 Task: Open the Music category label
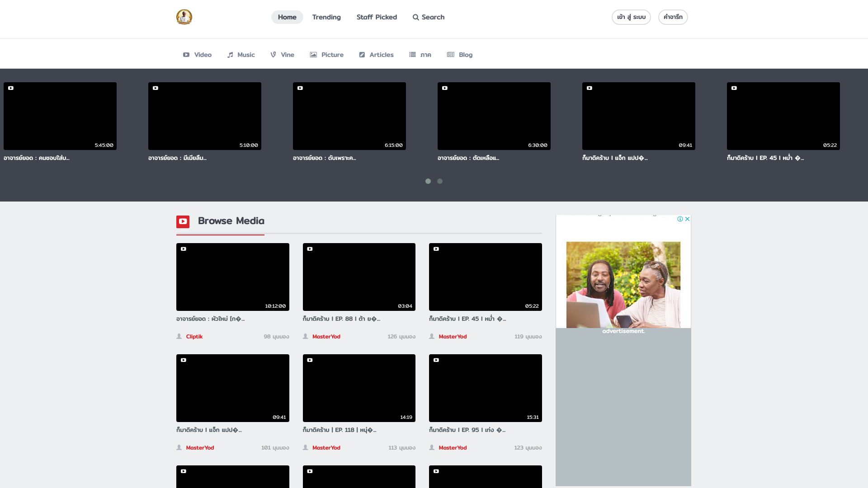246,55
